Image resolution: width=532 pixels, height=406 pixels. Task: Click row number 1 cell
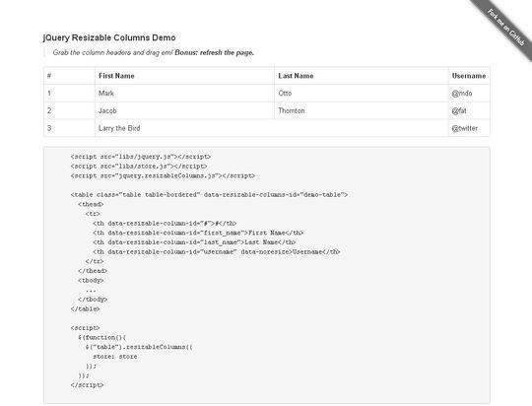[70, 93]
